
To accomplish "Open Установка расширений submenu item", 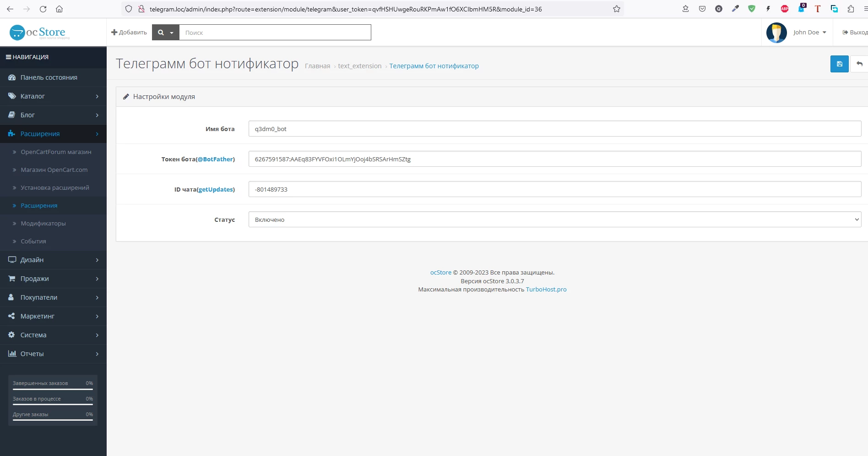I will click(x=53, y=187).
